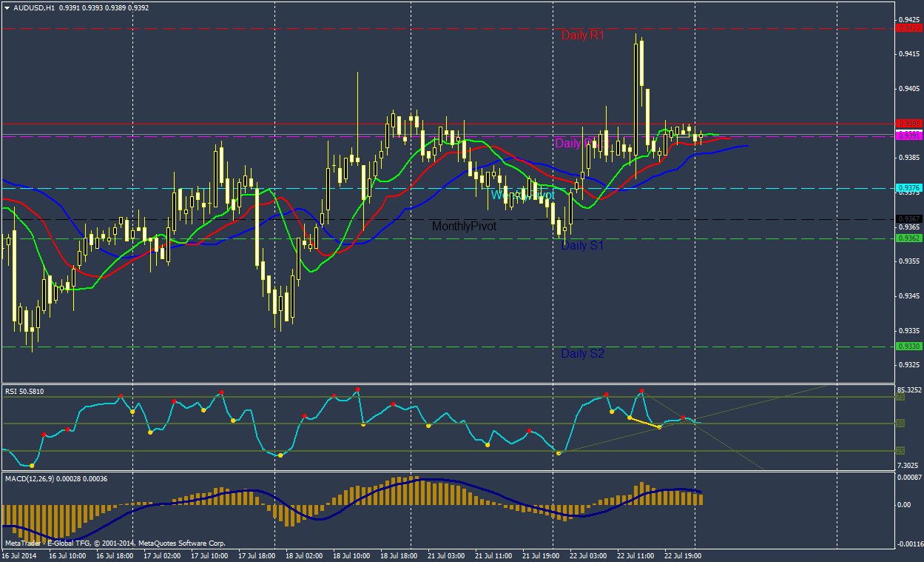Select the yellow divergence line in RSI panel
This screenshot has height=562, width=924.
(644, 422)
